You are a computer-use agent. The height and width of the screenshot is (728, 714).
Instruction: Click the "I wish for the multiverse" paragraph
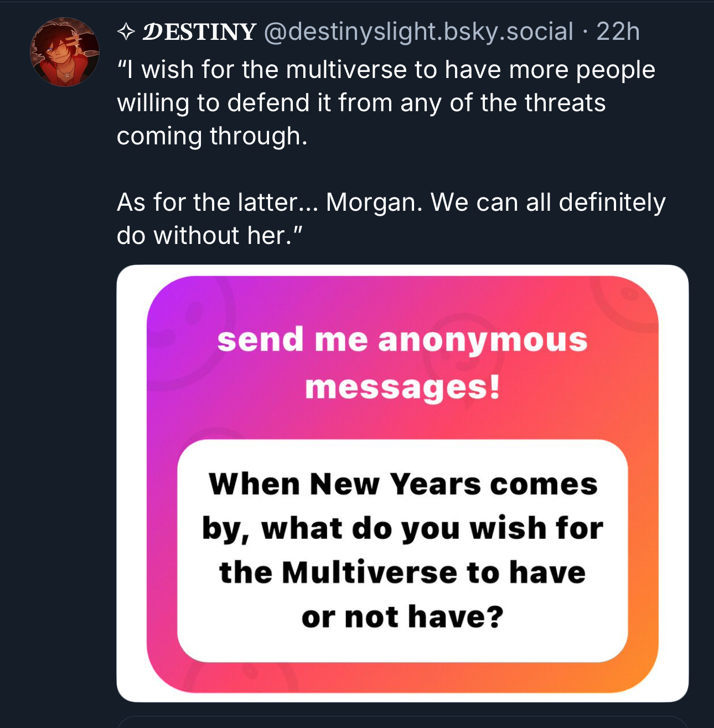[x=386, y=103]
